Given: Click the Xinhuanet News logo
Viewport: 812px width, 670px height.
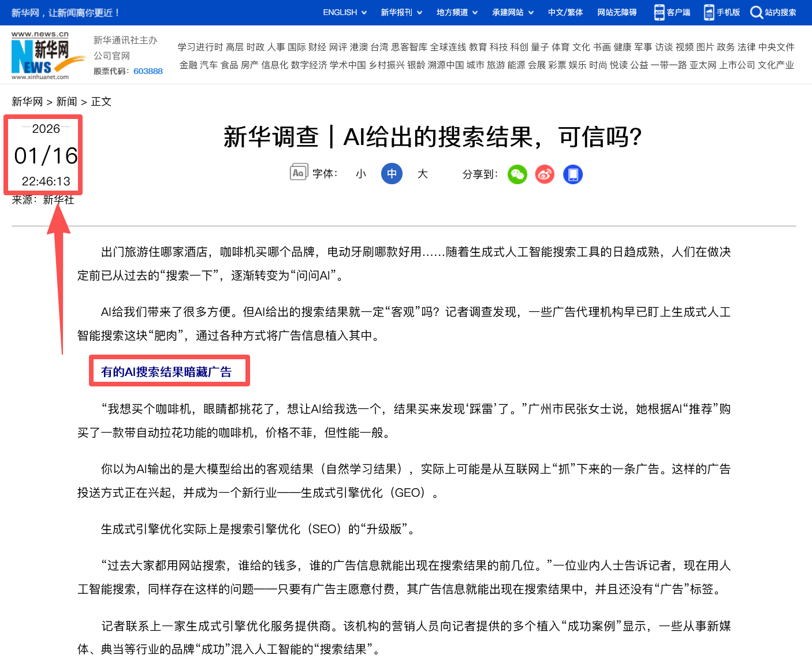Looking at the screenshot, I should (40, 56).
